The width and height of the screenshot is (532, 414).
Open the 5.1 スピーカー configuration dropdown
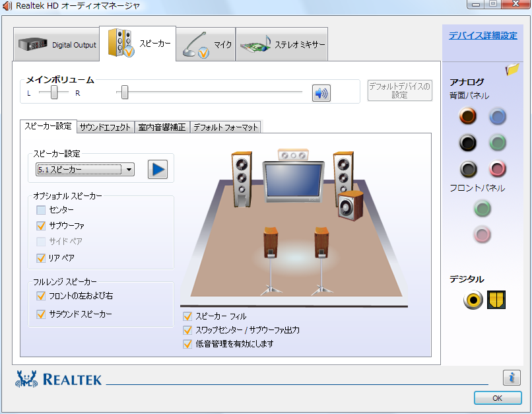pos(85,169)
